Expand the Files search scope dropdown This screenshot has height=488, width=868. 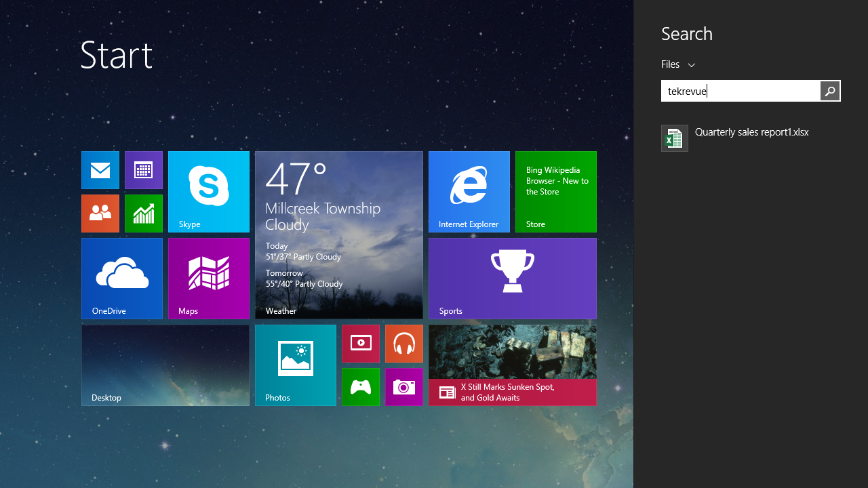click(x=679, y=64)
